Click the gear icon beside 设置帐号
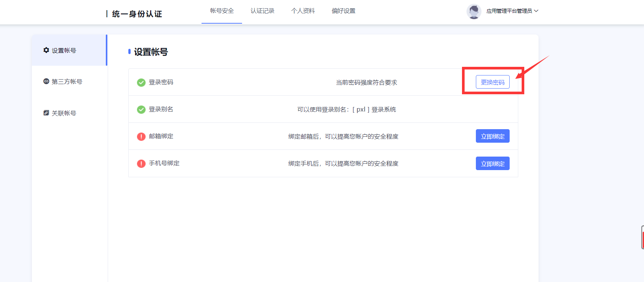 point(46,50)
